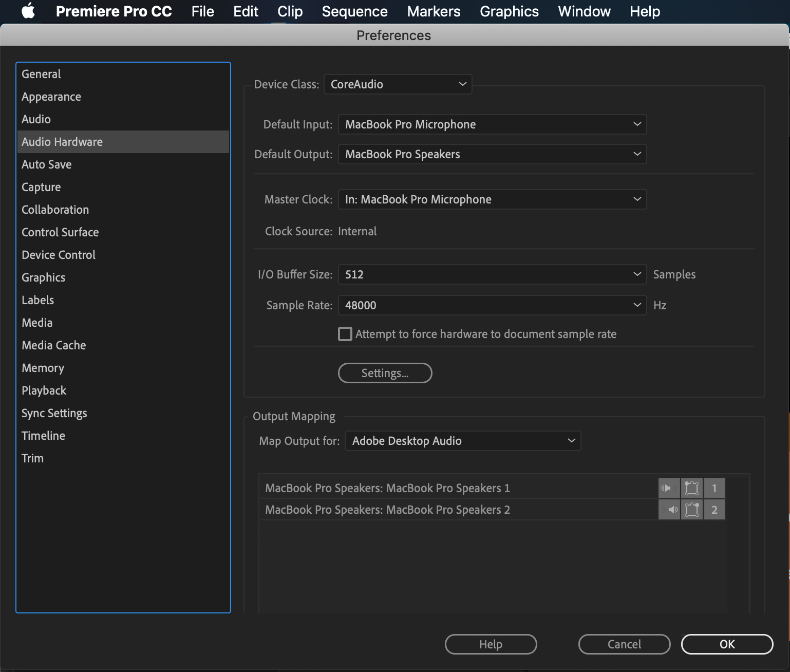Open the Apple menu
The image size is (790, 672).
[29, 11]
